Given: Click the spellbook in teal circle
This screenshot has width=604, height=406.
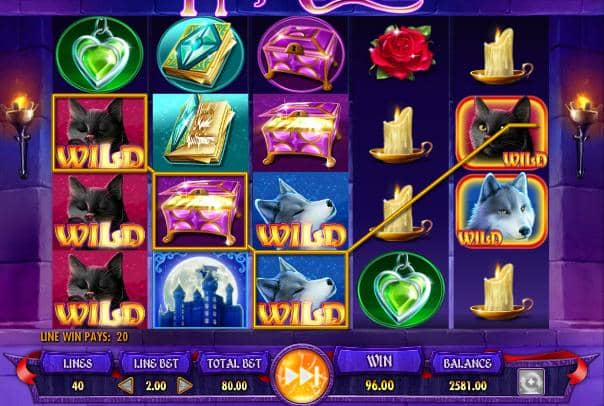Looking at the screenshot, I should point(200,54).
